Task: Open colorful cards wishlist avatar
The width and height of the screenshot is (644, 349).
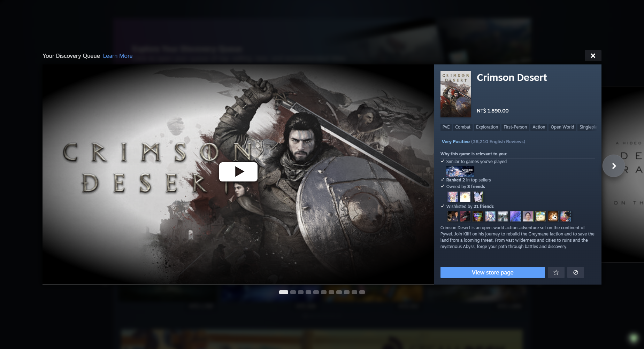Action: pos(478,216)
